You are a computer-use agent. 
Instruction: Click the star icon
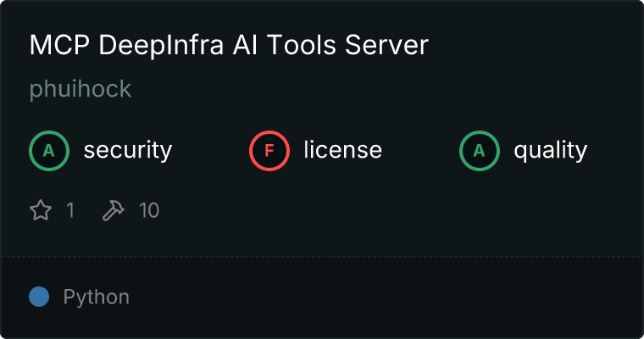(x=41, y=210)
